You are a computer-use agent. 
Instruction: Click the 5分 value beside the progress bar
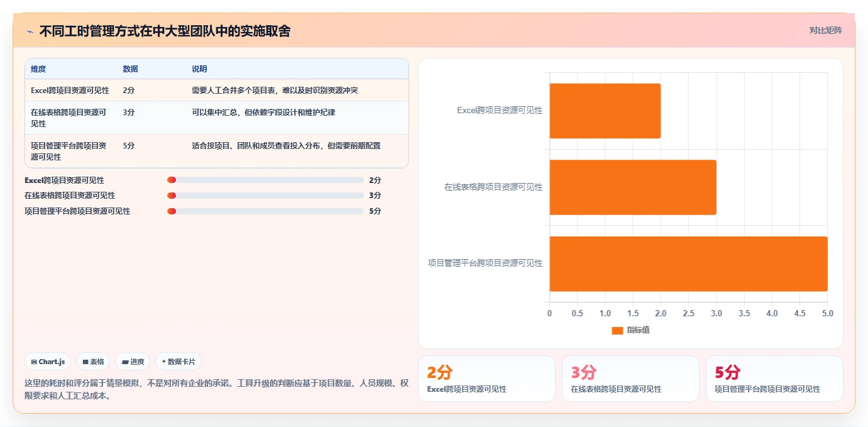(375, 211)
